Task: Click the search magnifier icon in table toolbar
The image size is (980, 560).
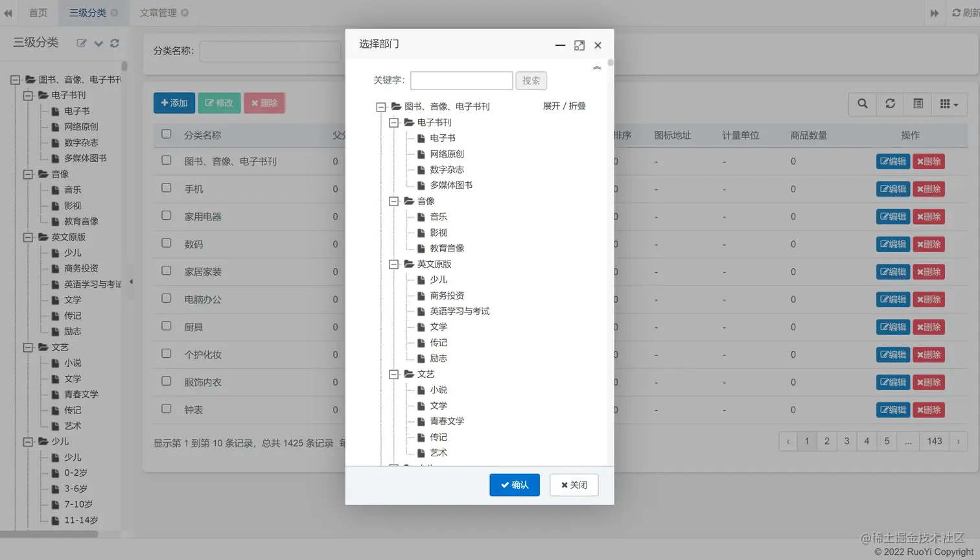Action: coord(862,104)
